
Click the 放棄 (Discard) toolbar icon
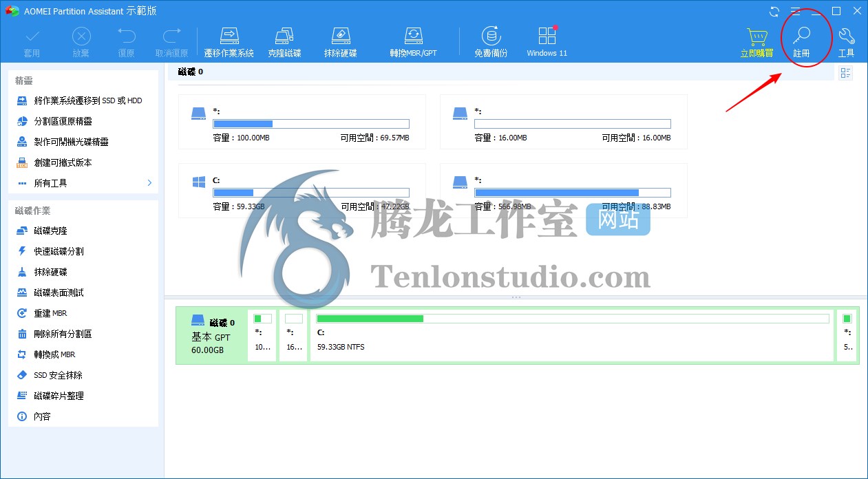point(81,36)
